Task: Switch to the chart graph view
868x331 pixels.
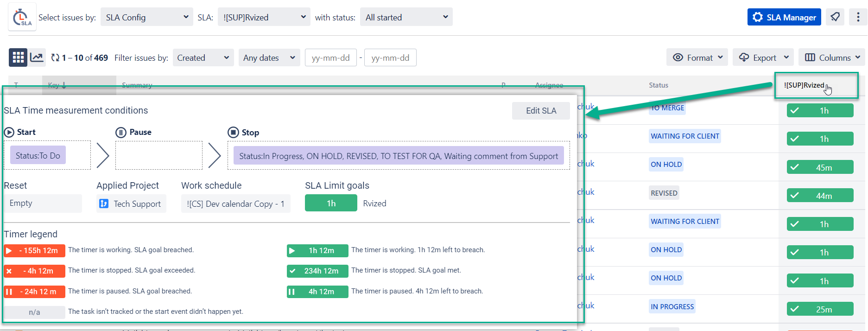Action: tap(37, 57)
